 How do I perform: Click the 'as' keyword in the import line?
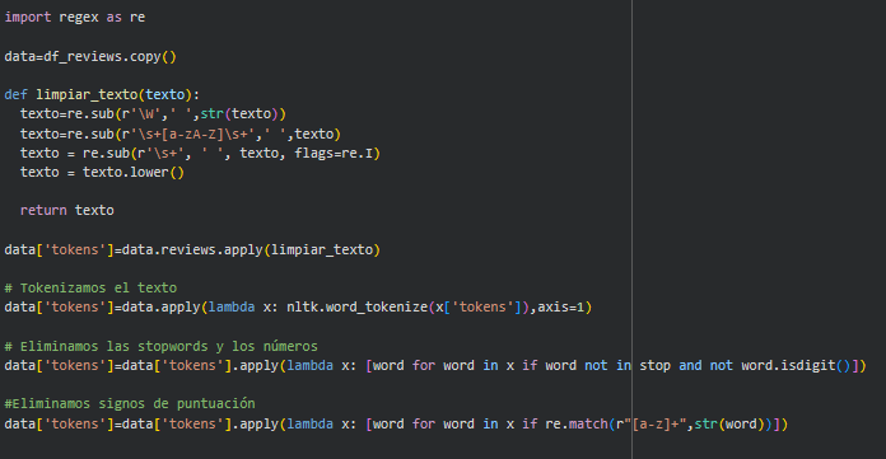pos(114,18)
